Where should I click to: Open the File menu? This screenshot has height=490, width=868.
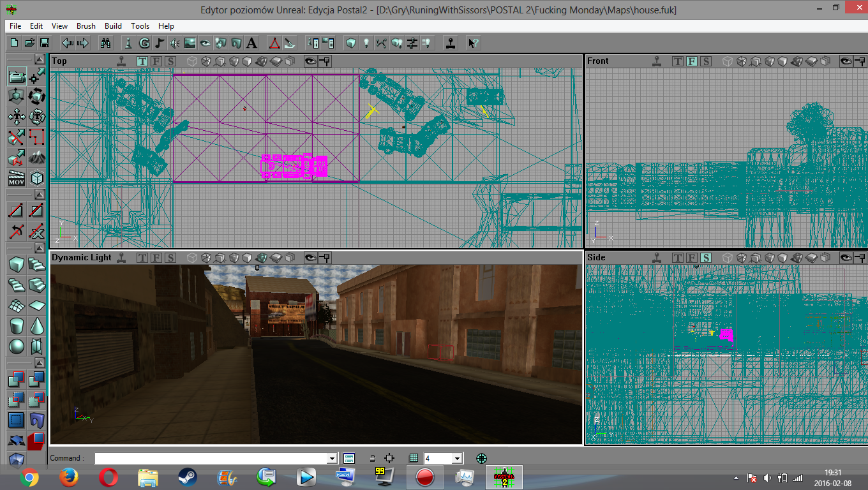(15, 26)
